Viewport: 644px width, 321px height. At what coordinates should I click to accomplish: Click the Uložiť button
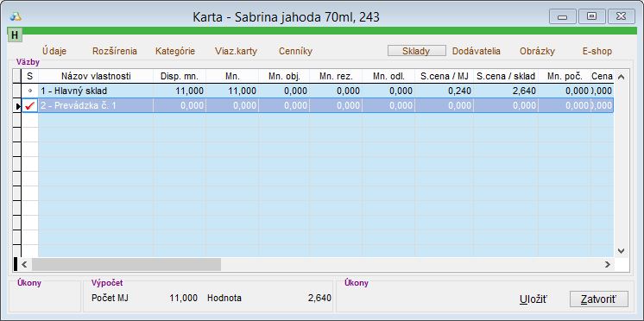[x=534, y=299]
